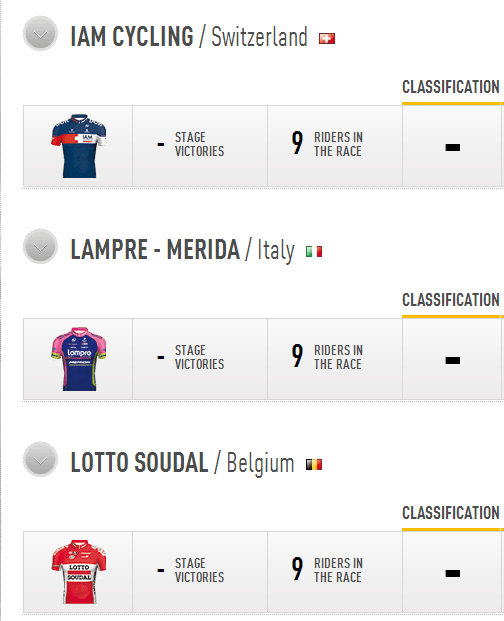Image resolution: width=504 pixels, height=621 pixels.
Task: Click the Italy flag icon
Action: pos(314,251)
